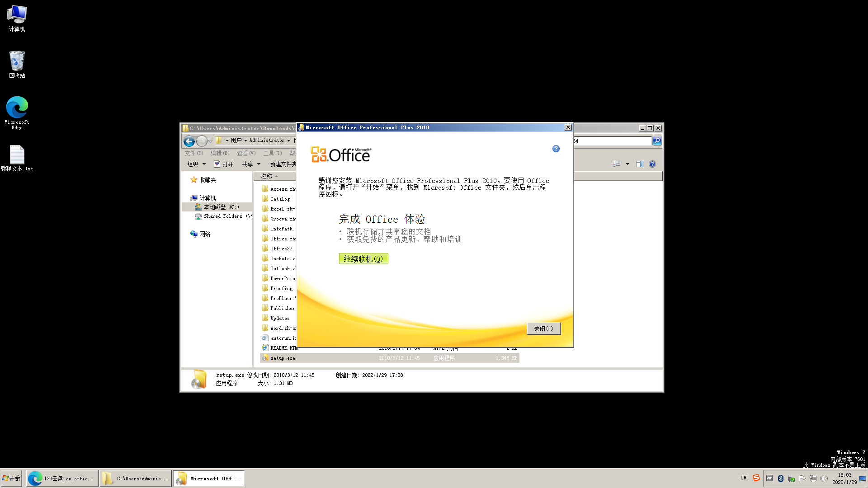Open the 编辑 menu in Explorer

tap(220, 153)
